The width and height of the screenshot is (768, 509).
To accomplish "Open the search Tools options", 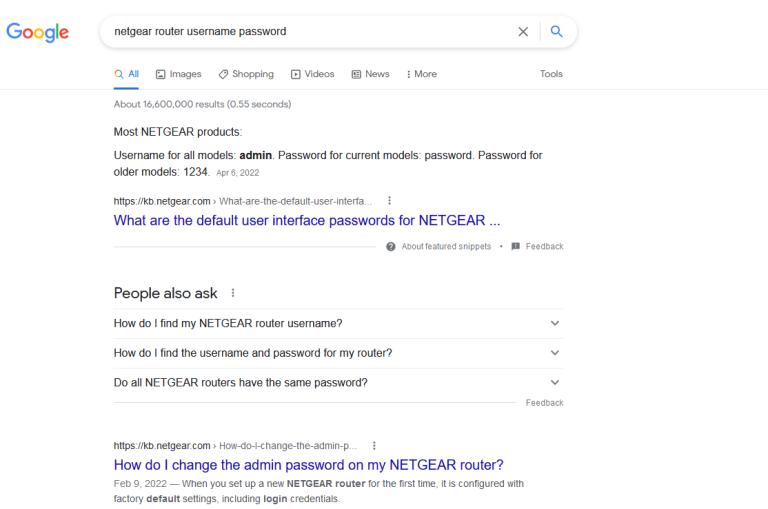I will click(x=551, y=74).
